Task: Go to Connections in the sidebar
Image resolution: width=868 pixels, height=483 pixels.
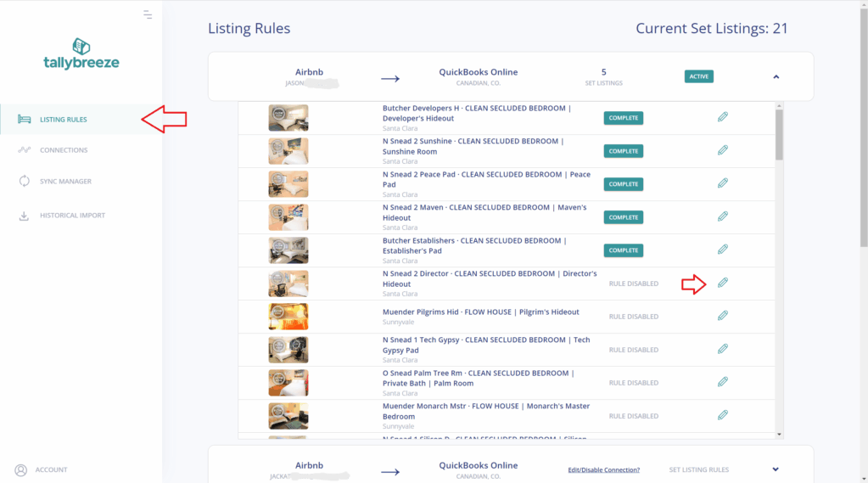Action: coord(64,150)
